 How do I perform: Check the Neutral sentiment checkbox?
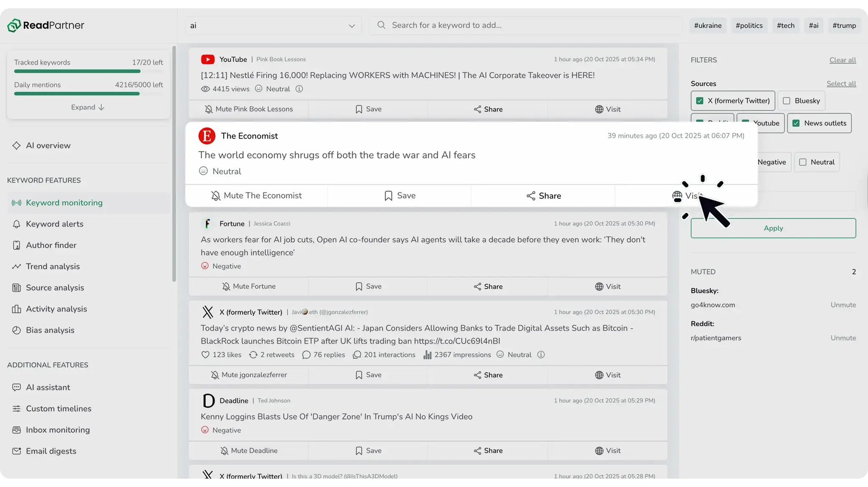(802, 162)
